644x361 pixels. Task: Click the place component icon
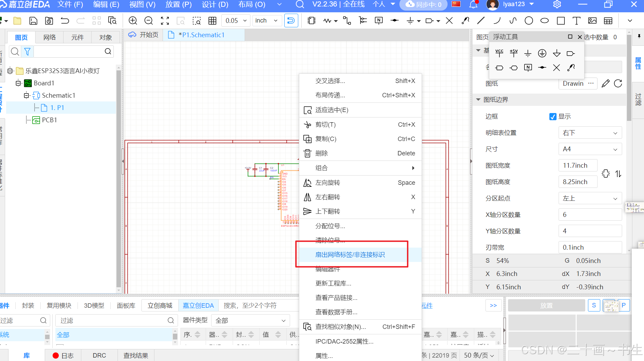click(x=311, y=21)
